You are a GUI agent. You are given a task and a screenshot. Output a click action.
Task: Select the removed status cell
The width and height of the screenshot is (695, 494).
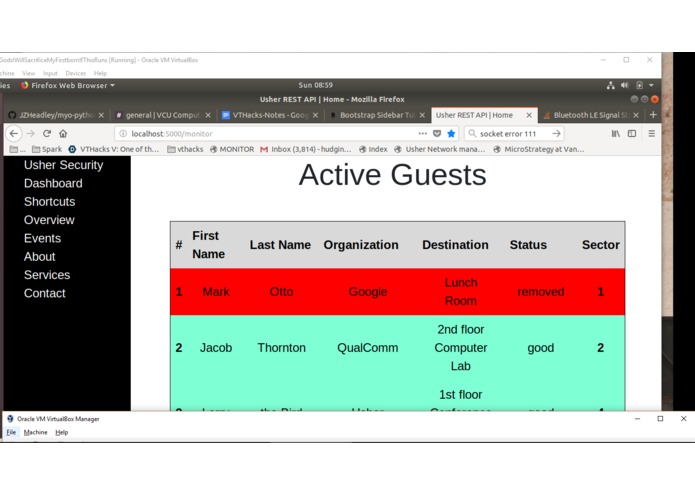[x=541, y=292]
